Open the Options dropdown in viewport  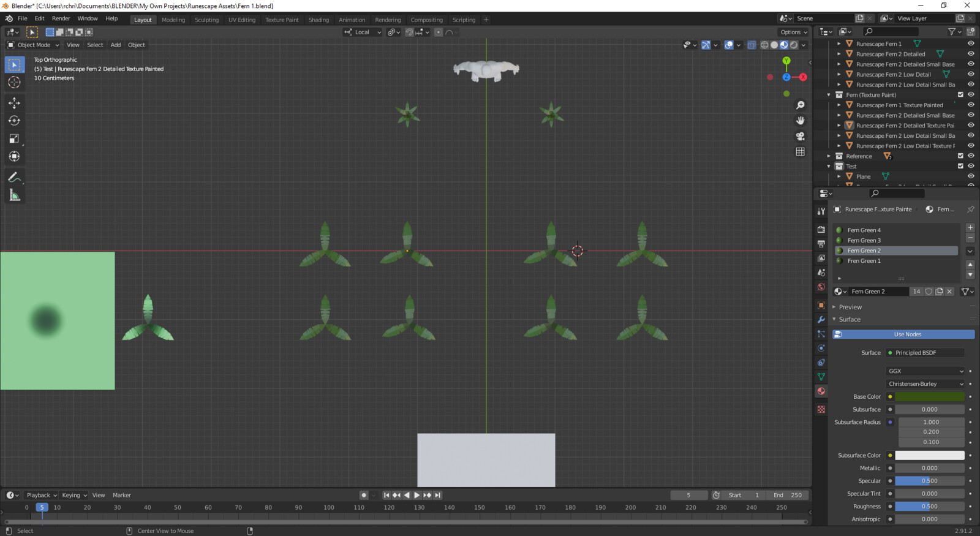794,32
